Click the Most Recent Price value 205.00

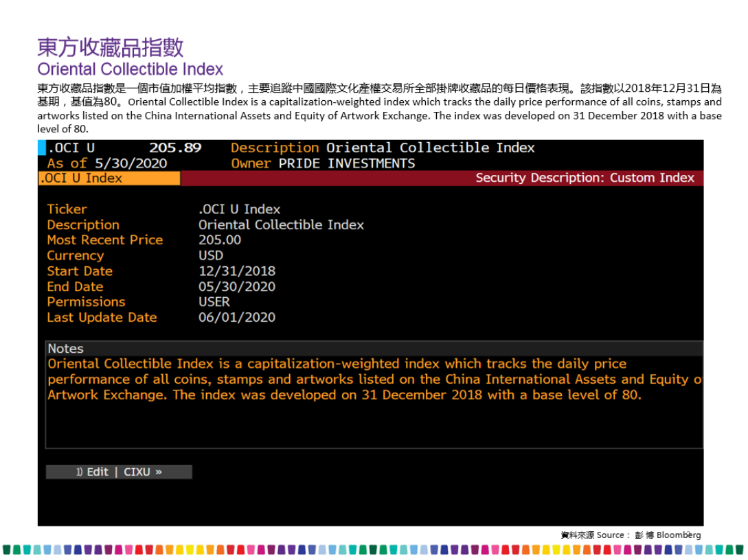tap(220, 240)
